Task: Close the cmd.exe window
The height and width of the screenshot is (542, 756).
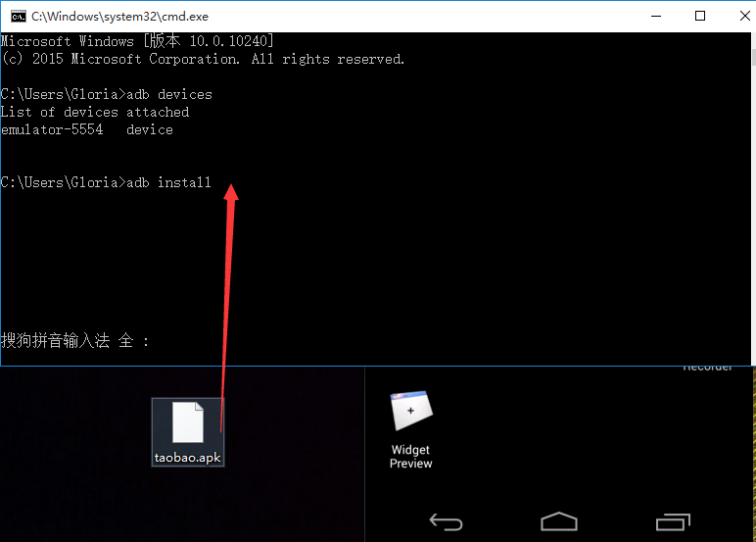Action: click(x=744, y=16)
